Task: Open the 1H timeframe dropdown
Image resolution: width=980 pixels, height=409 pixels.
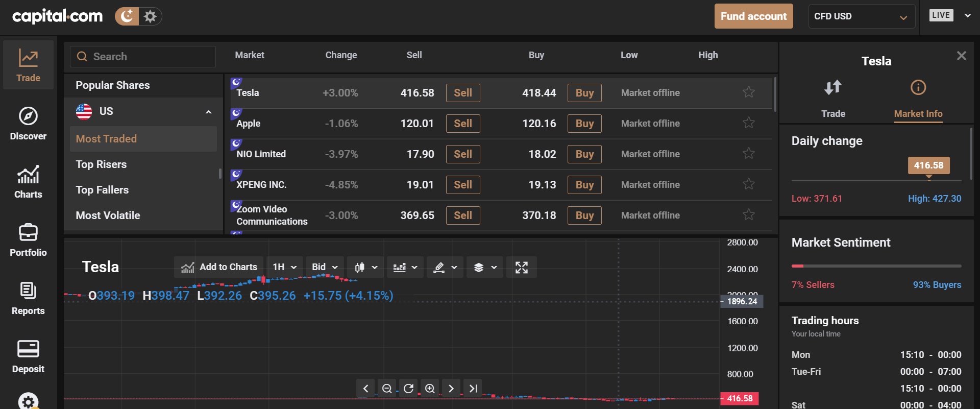Action: [x=285, y=267]
